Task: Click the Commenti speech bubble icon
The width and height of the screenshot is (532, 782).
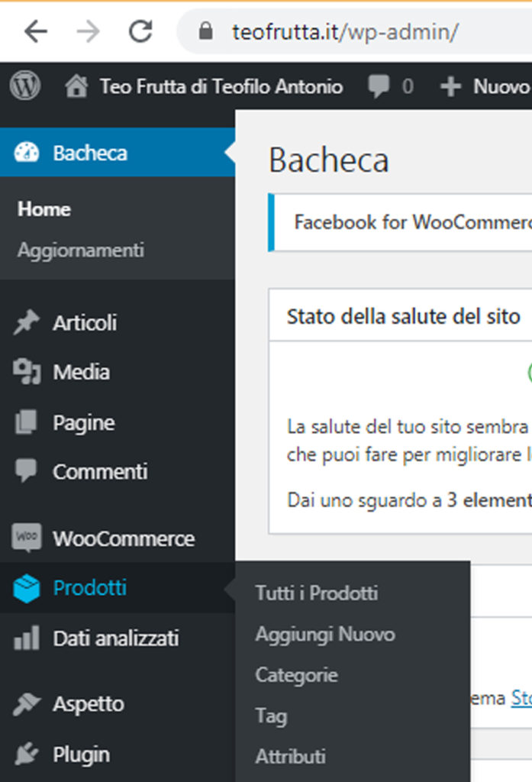Action: (27, 470)
